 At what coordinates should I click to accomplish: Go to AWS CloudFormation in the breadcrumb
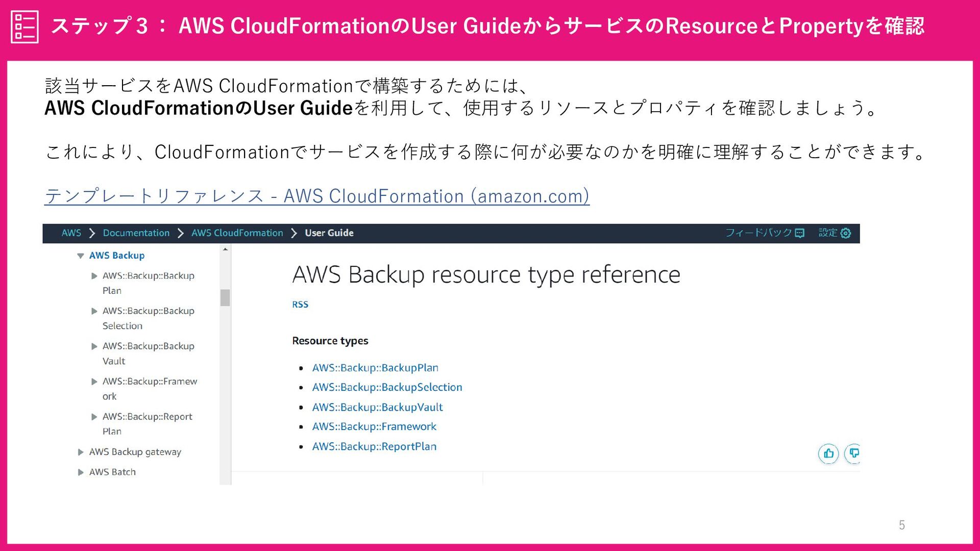(x=237, y=233)
